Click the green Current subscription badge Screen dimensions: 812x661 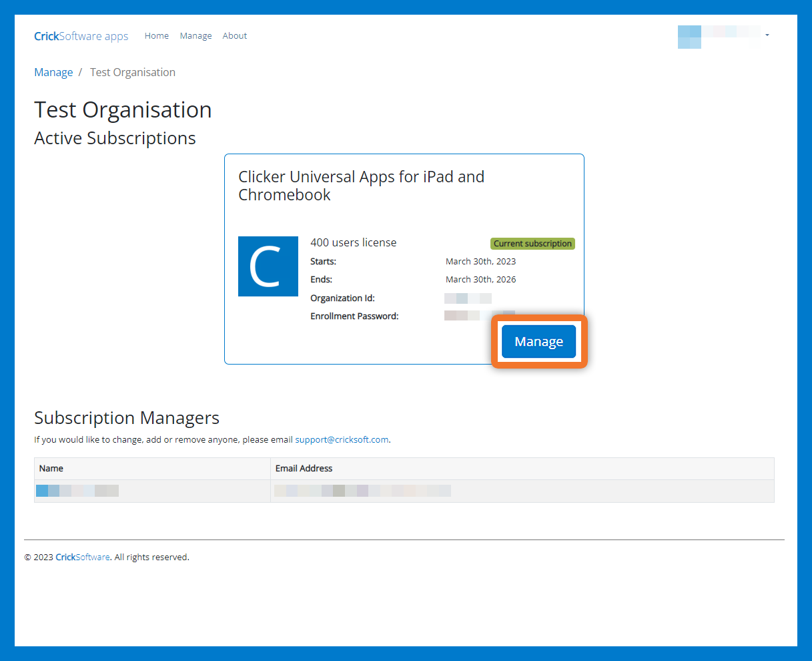point(532,244)
